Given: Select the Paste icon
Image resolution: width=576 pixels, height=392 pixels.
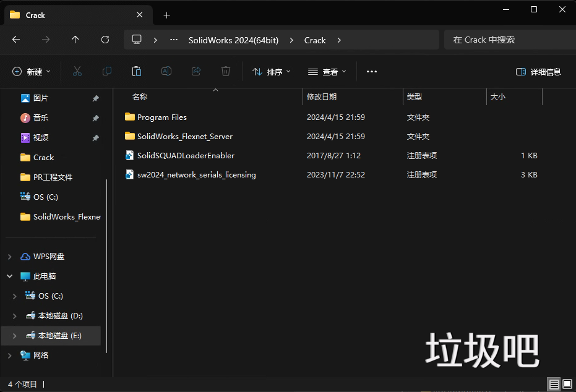Looking at the screenshot, I should tap(136, 71).
